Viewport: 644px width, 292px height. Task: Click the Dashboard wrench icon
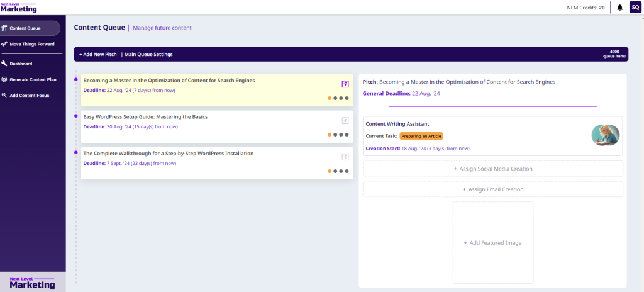click(4, 64)
